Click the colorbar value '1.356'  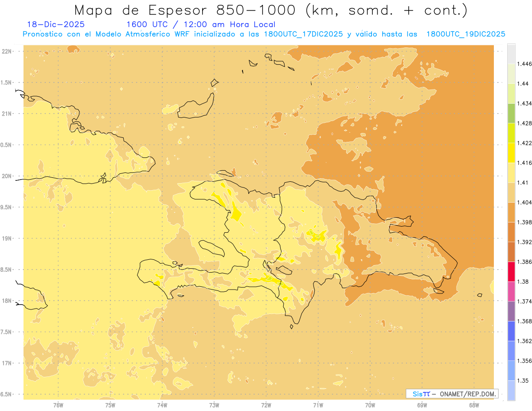tap(524, 361)
